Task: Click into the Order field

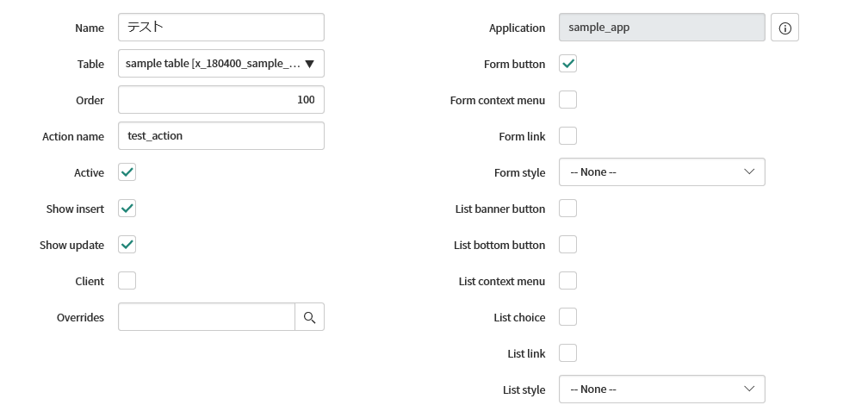Action: (220, 100)
